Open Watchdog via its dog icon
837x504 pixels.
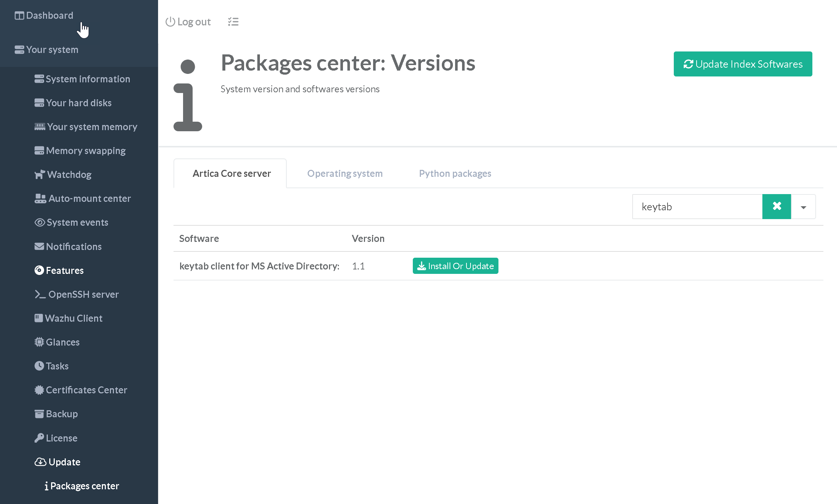(40, 174)
